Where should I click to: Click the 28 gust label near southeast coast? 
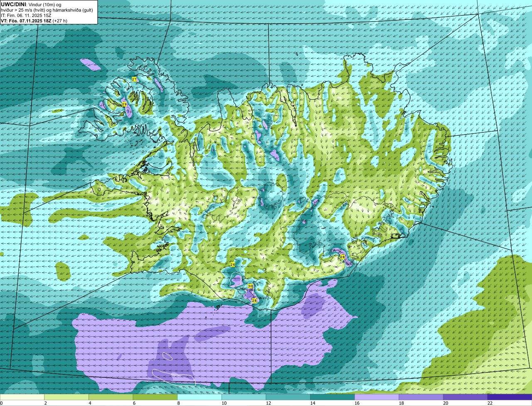tap(342, 257)
